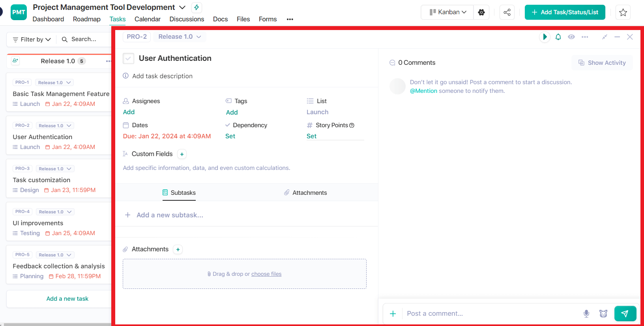The image size is (644, 326).
Task: Open the GIF sticker cat icon
Action: click(x=603, y=314)
